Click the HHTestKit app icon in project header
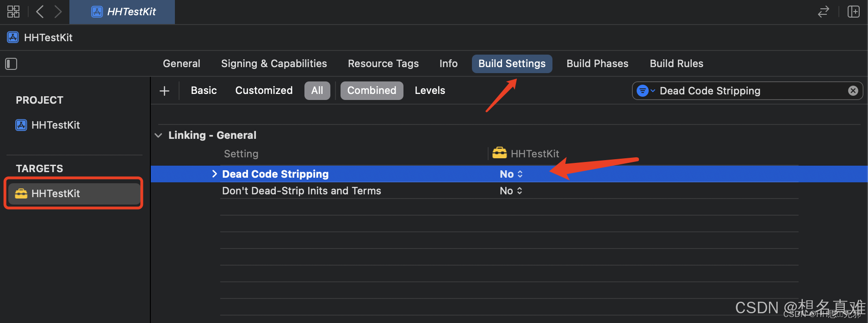 coord(12,37)
